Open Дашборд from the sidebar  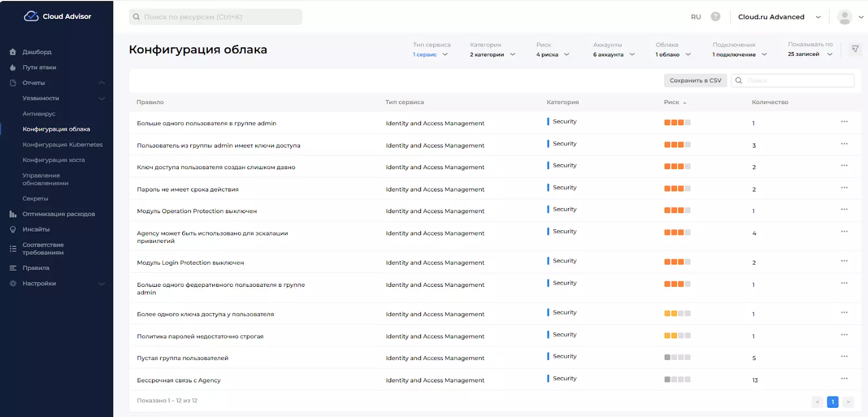click(37, 52)
